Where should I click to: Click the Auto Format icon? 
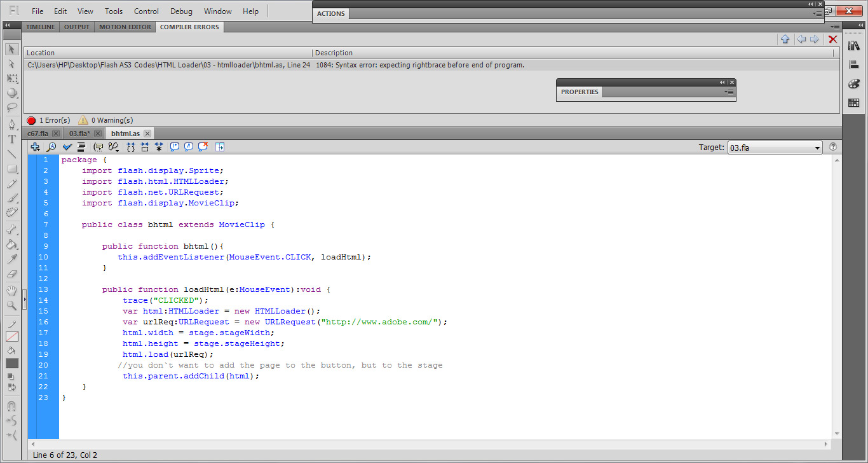[x=81, y=147]
